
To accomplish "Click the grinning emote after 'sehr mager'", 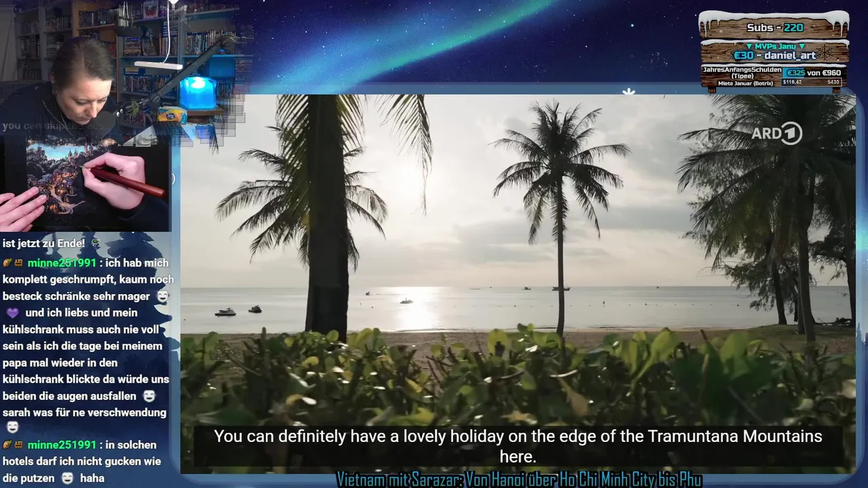I will (x=162, y=296).
